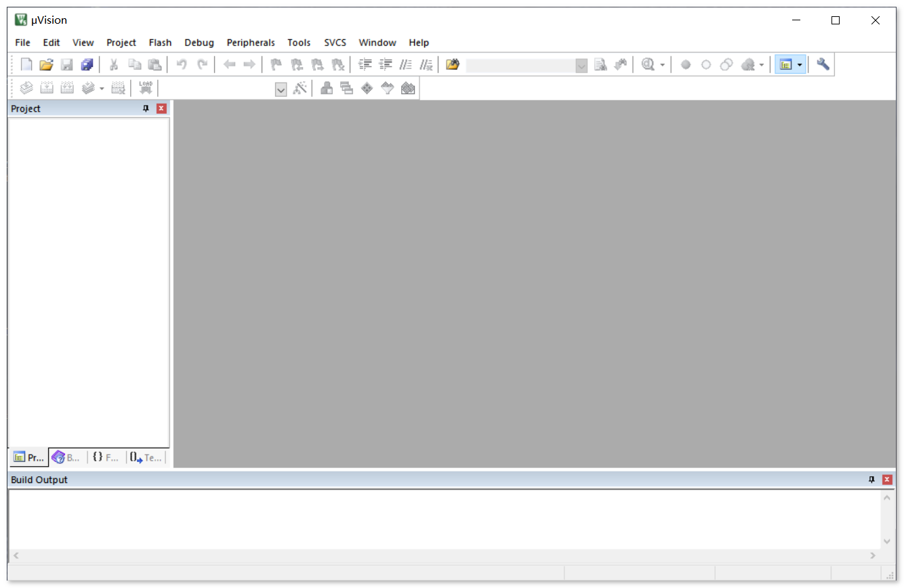Build the target files
This screenshot has height=588, width=904.
[47, 88]
